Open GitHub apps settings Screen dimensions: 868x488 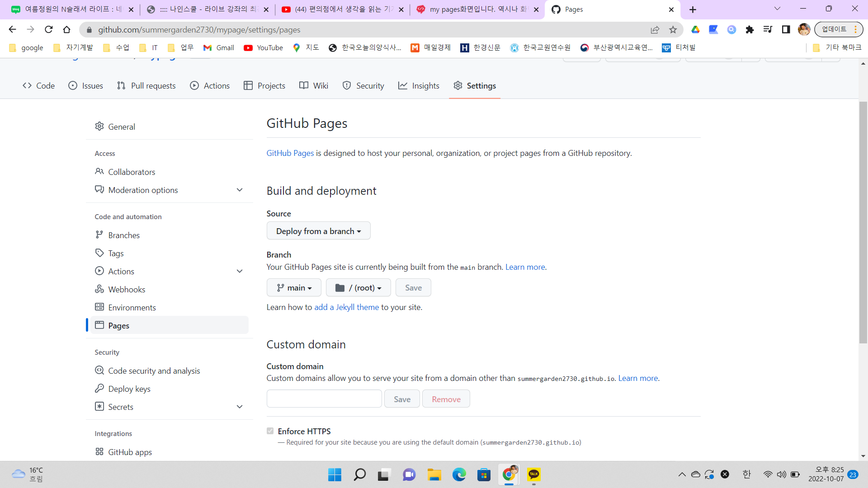pyautogui.click(x=170, y=452)
